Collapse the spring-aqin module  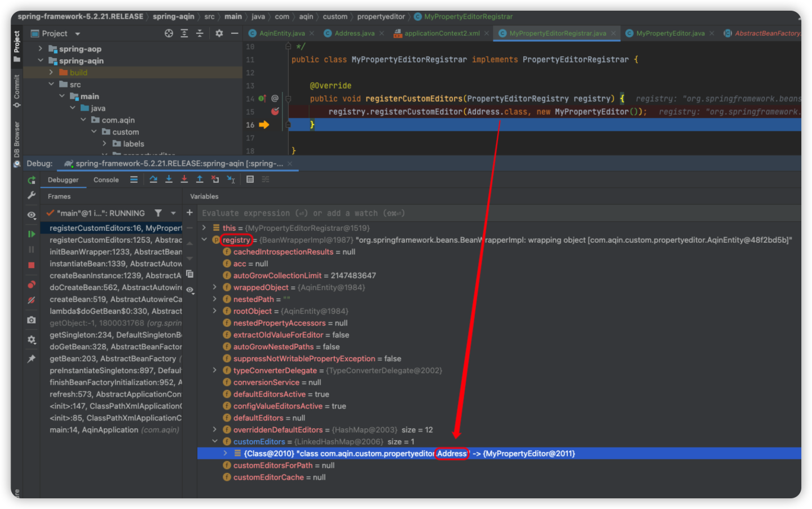[x=40, y=60]
